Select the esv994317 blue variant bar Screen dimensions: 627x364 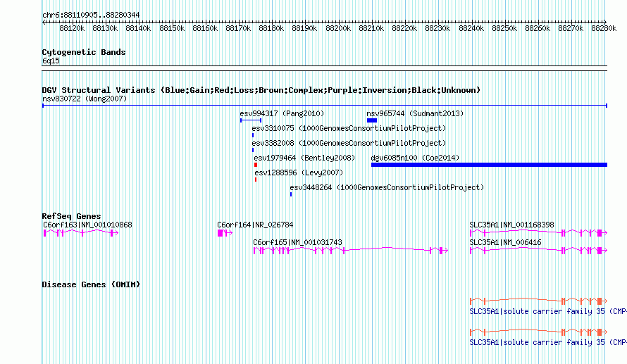click(251, 120)
